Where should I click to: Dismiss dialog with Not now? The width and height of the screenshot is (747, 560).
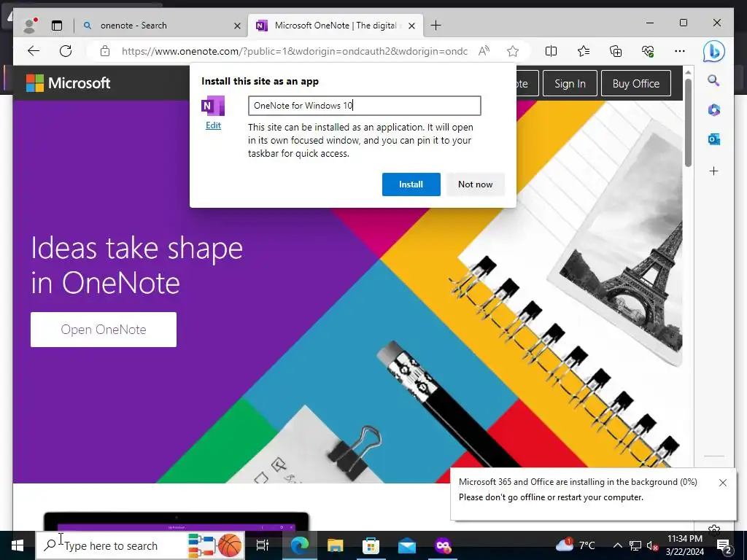475,184
